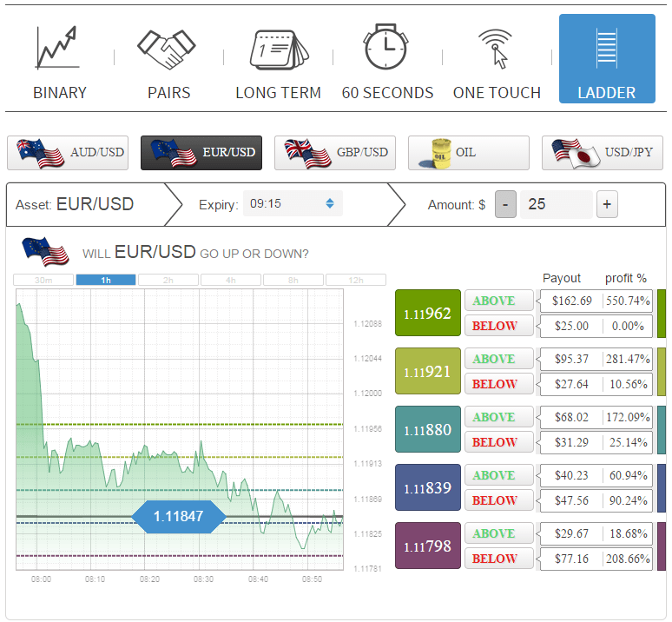Increase amount with plus button
This screenshot has width=672, height=622.
coord(607,204)
